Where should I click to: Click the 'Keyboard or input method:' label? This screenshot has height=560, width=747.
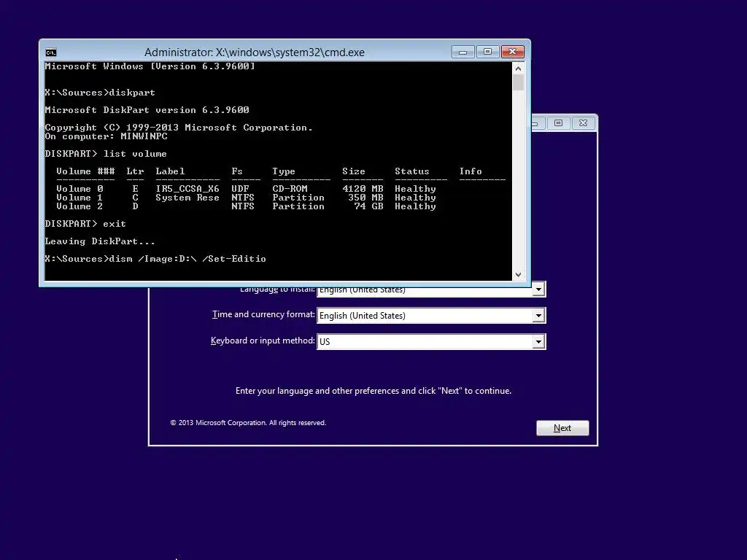point(263,341)
